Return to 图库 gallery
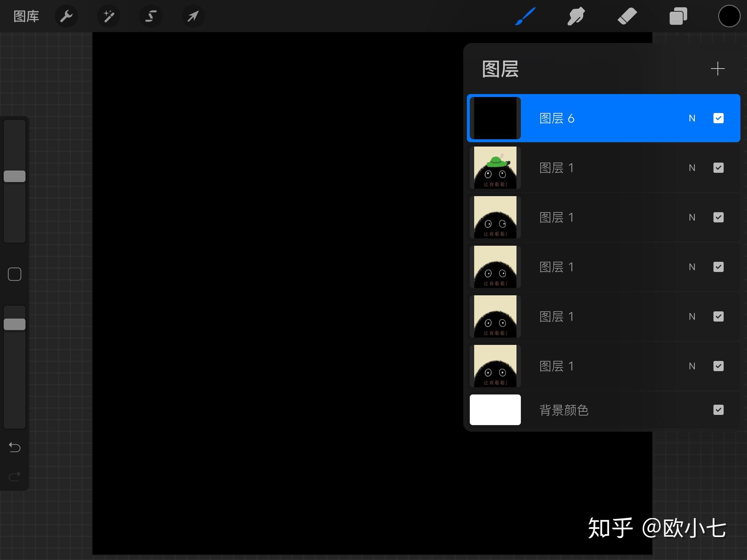Image resolution: width=747 pixels, height=560 pixels. 26,16
